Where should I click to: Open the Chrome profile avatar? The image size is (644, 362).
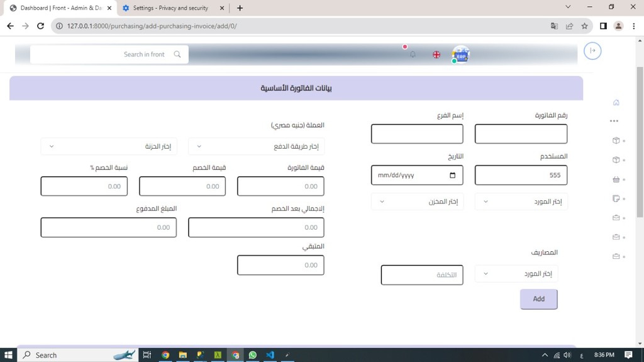pos(618,26)
